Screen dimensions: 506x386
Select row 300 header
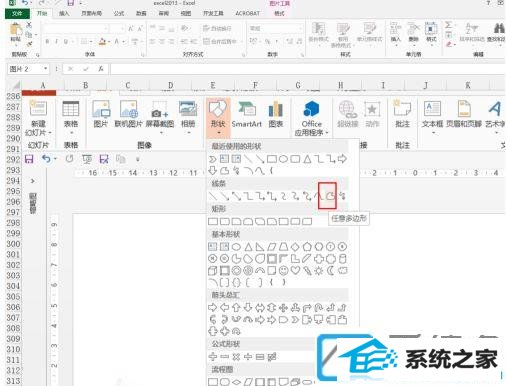(13, 244)
